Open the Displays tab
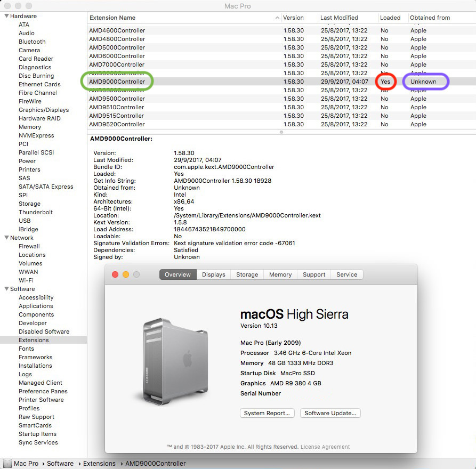The width and height of the screenshot is (476, 469). pos(213,274)
